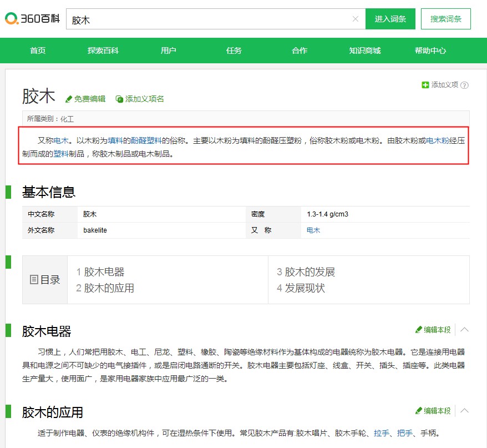Open the 用户 navigation item

(x=168, y=51)
